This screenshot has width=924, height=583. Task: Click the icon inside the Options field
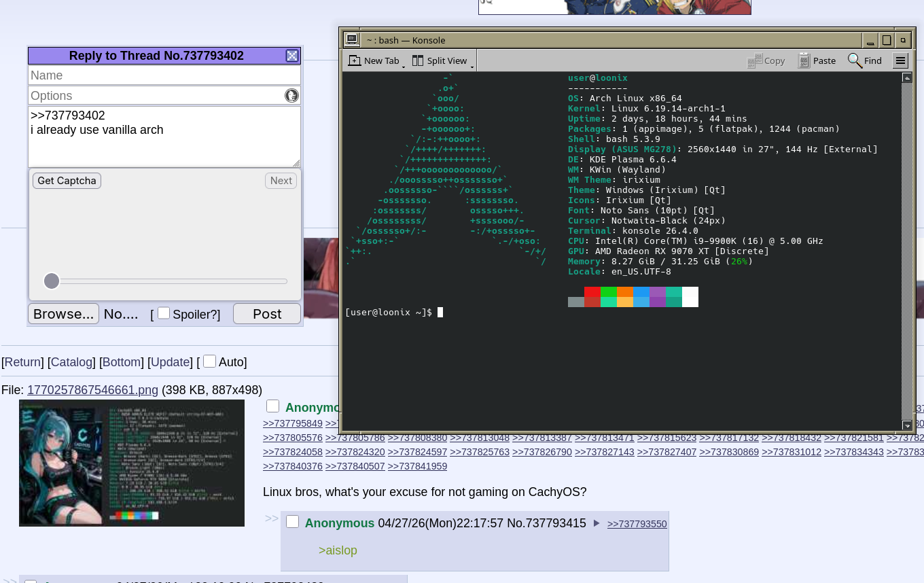pos(291,96)
